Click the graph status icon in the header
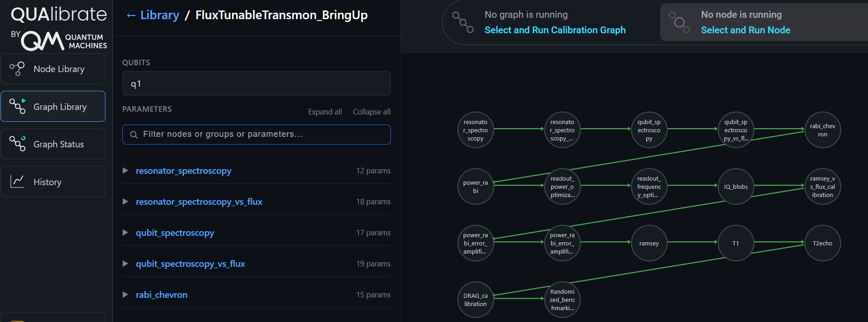 point(463,22)
